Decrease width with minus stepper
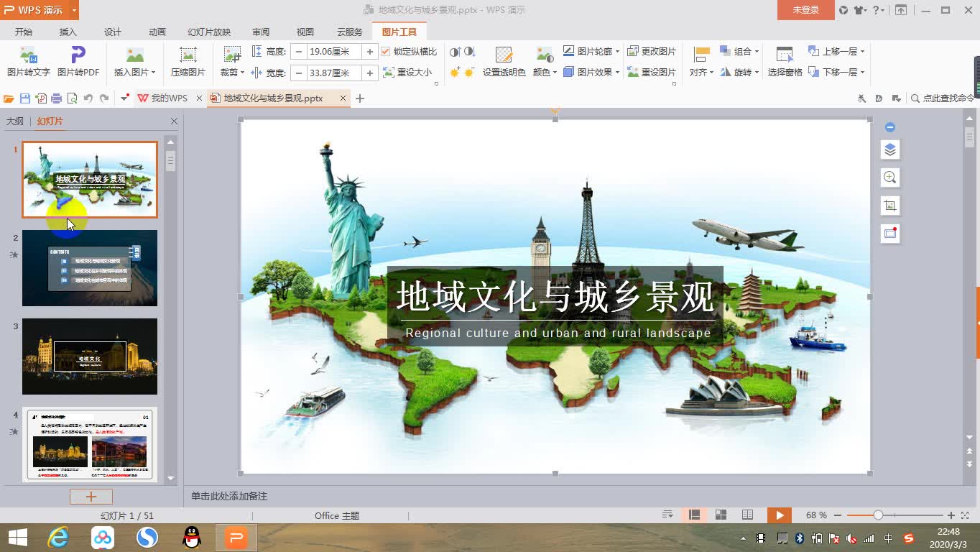This screenshot has width=980, height=552. coord(298,73)
